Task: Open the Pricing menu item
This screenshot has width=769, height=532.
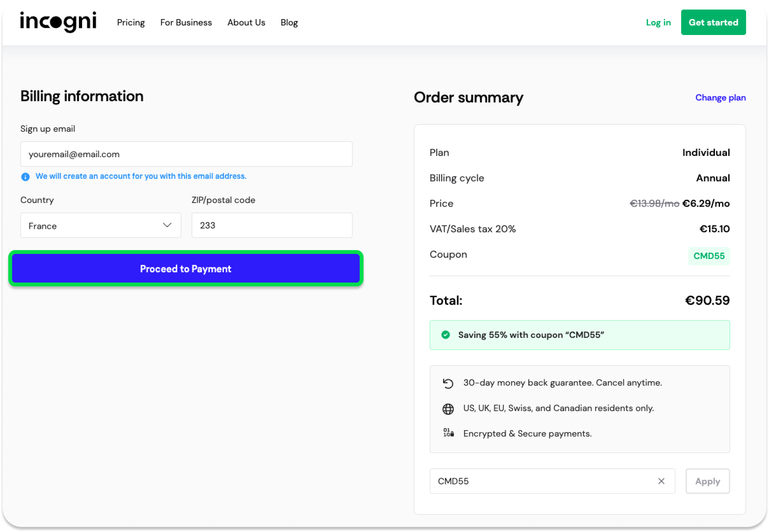Action: [131, 23]
